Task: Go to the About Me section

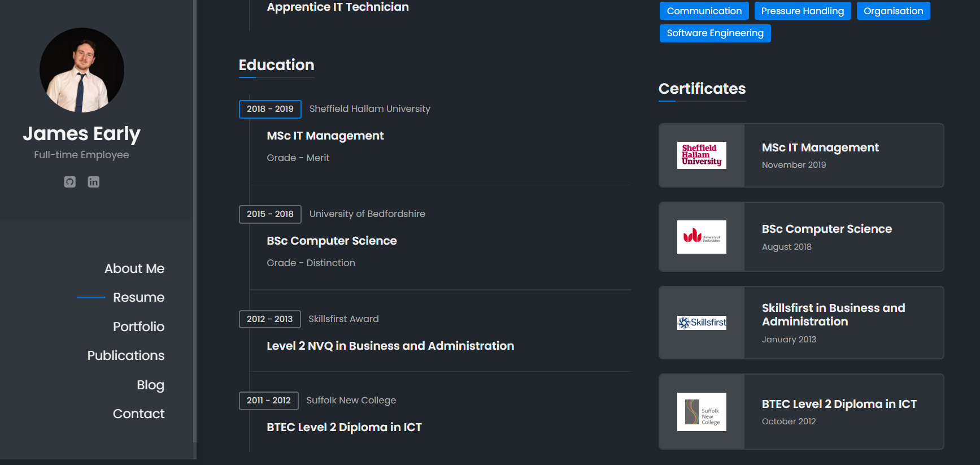Action: (134, 268)
